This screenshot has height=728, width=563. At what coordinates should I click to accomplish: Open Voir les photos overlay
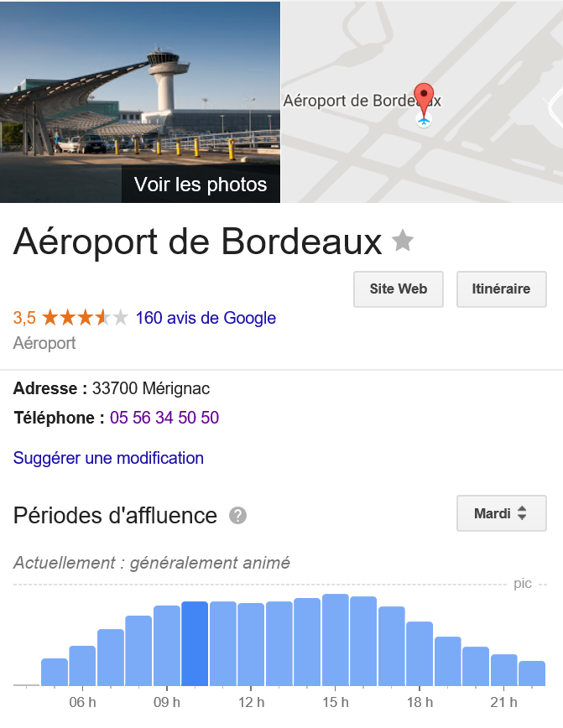(201, 185)
